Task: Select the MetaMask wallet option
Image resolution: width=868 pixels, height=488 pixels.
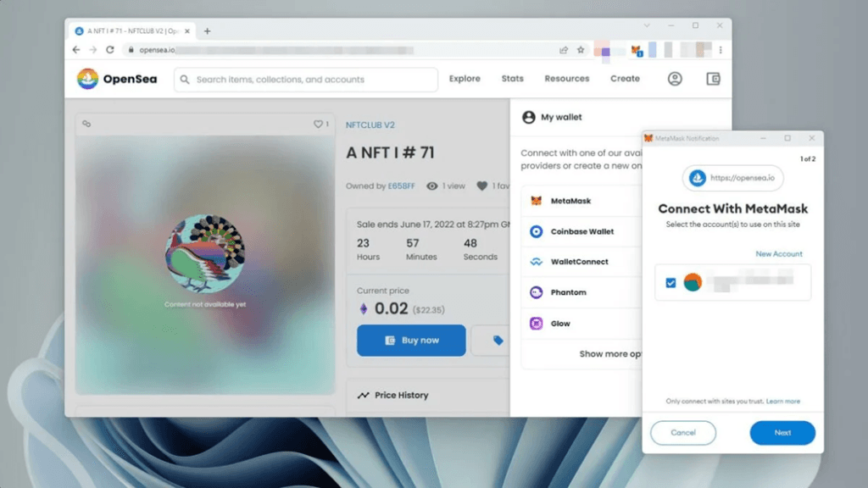Action: (x=581, y=201)
